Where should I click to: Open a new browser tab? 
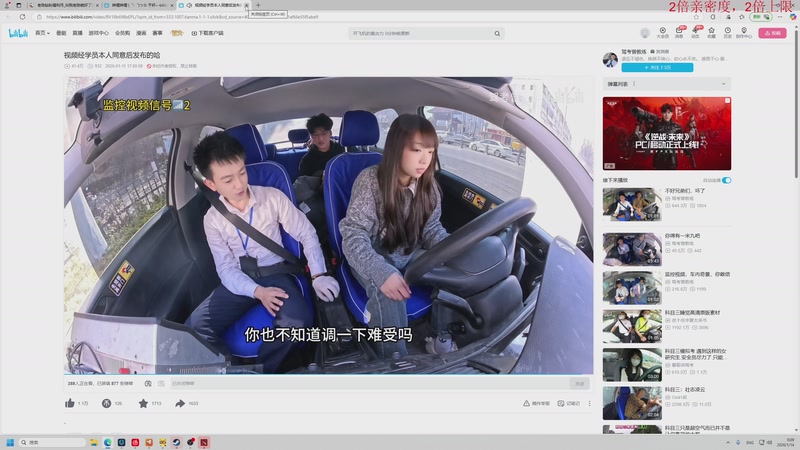[258, 5]
